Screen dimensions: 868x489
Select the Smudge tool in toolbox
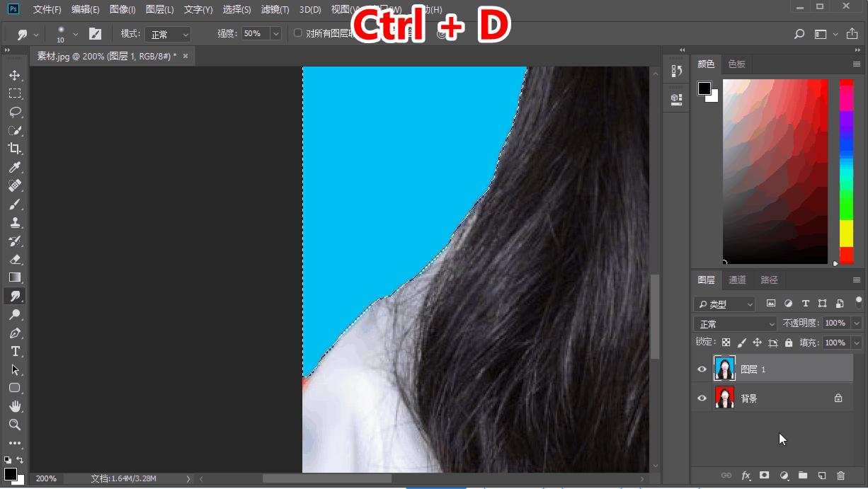(x=14, y=296)
